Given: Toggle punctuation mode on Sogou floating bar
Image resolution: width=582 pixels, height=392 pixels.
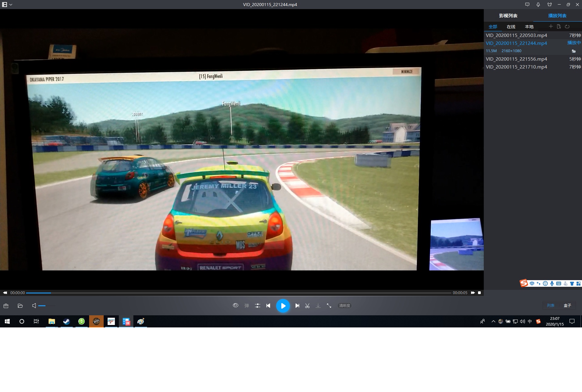Looking at the screenshot, I should [538, 283].
